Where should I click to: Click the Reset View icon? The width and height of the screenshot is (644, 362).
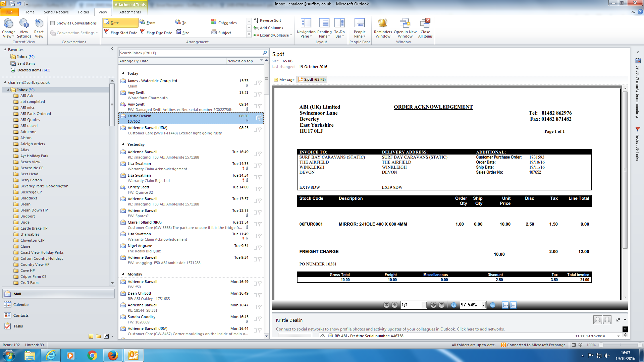[39, 23]
